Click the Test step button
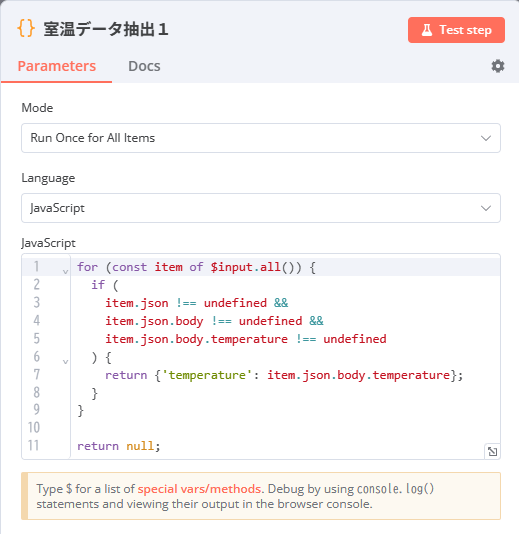 (456, 30)
